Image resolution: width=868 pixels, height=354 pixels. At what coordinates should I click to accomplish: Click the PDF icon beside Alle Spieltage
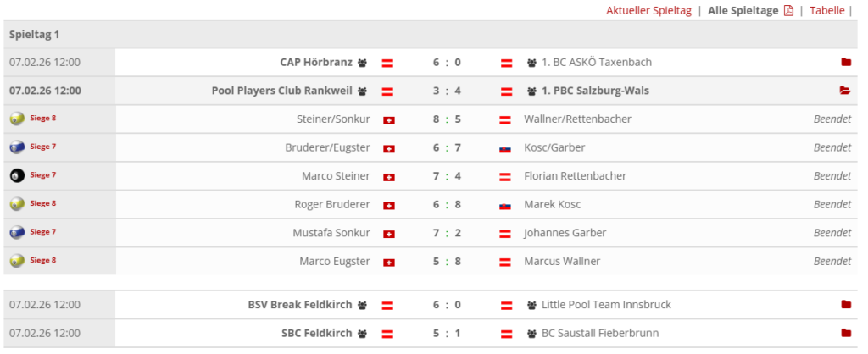[x=788, y=11]
